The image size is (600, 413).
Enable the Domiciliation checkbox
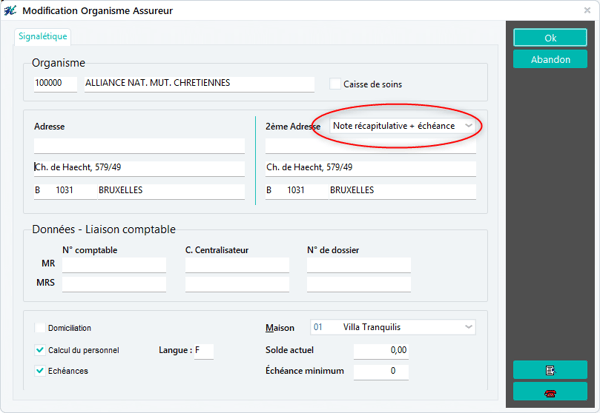tap(40, 328)
